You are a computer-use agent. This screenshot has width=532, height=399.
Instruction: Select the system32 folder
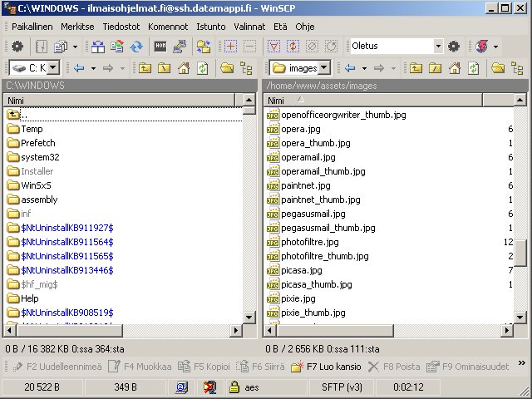[x=33, y=157]
